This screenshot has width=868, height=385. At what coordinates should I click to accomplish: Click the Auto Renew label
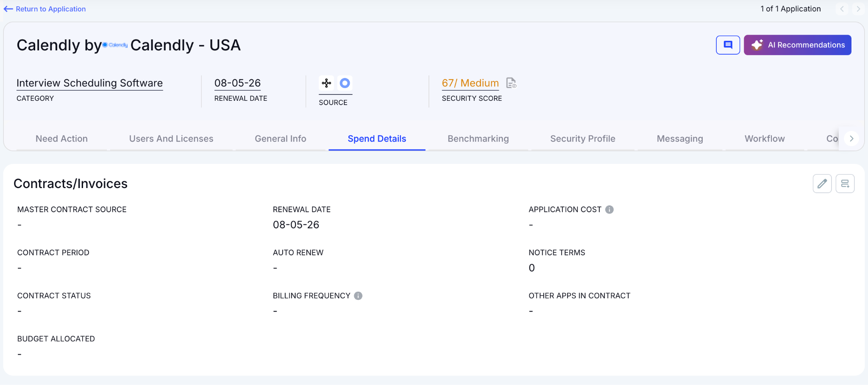click(298, 252)
